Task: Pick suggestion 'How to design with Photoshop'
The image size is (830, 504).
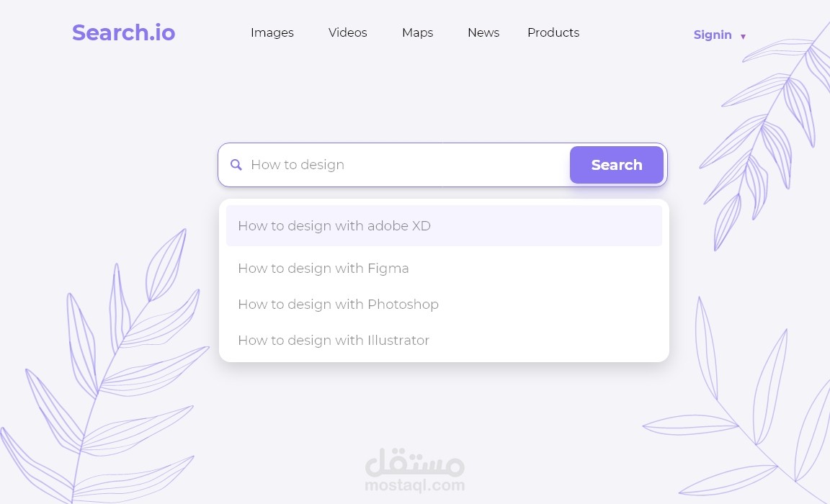Action: coord(444,305)
